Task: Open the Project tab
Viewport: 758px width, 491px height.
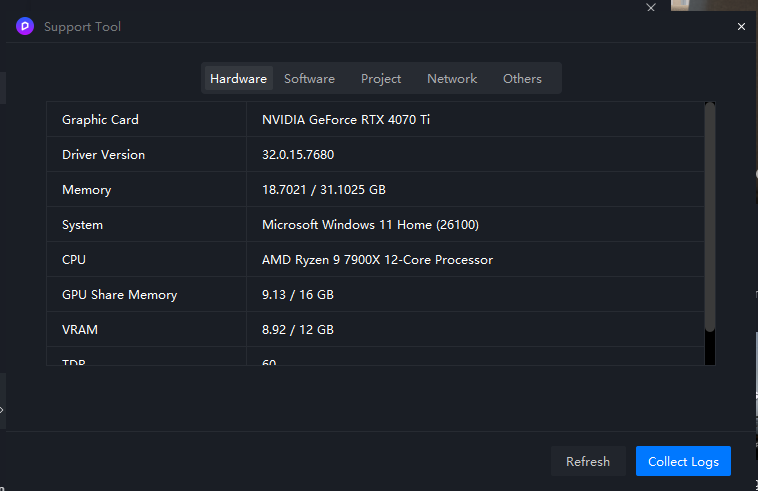Action: [381, 78]
